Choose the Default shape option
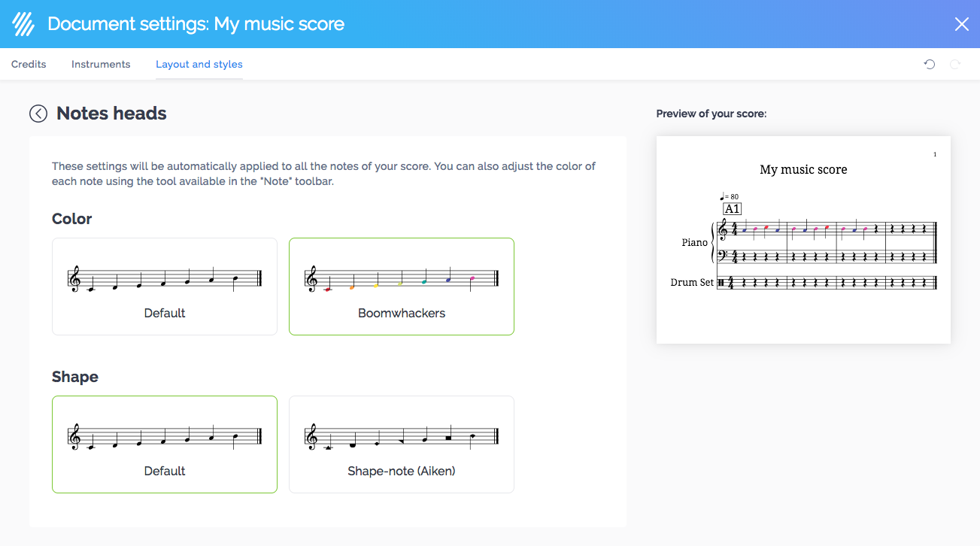980x546 pixels. pos(165,444)
